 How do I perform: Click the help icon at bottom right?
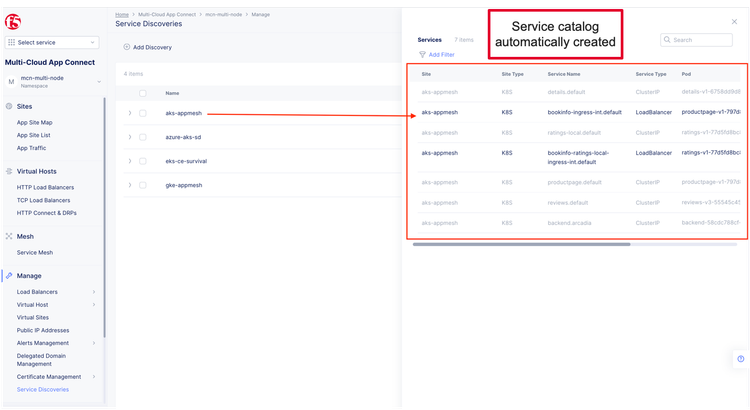(x=740, y=358)
